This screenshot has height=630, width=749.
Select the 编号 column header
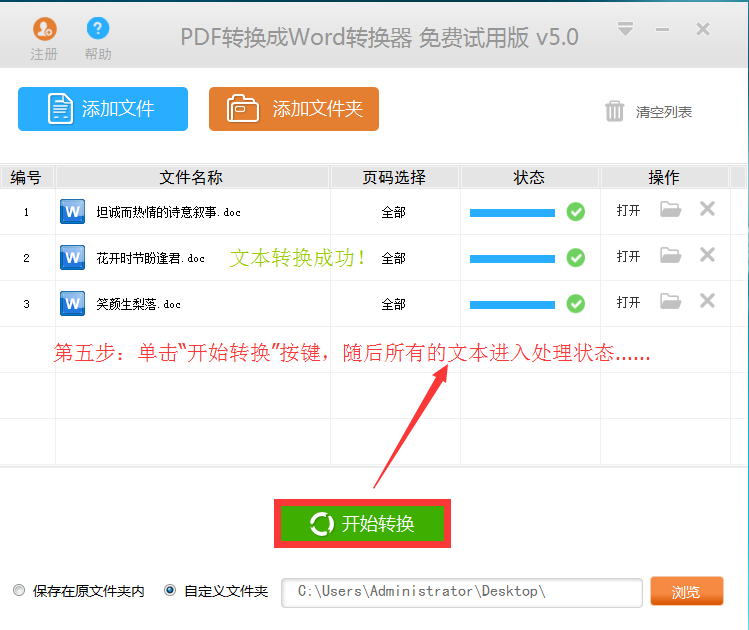(x=26, y=177)
